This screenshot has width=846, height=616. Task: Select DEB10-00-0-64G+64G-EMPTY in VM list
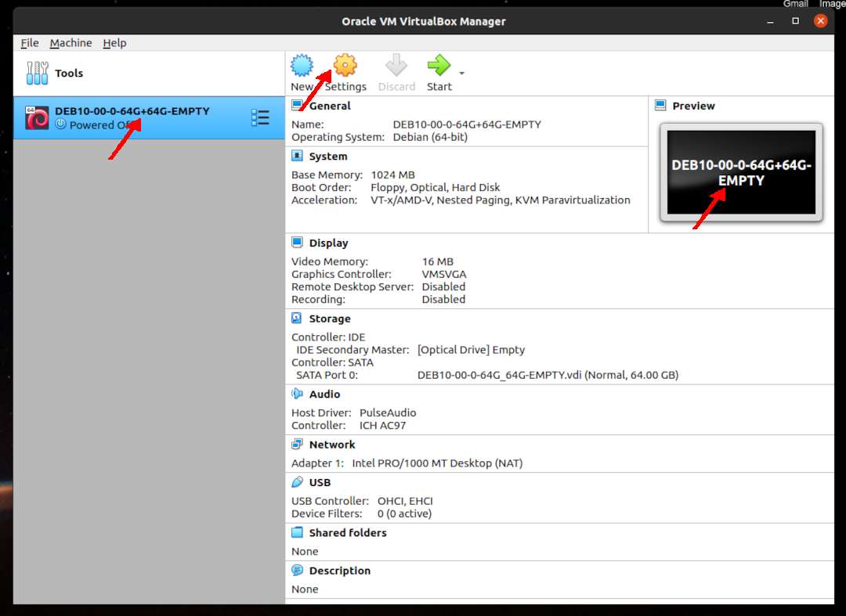[149, 118]
